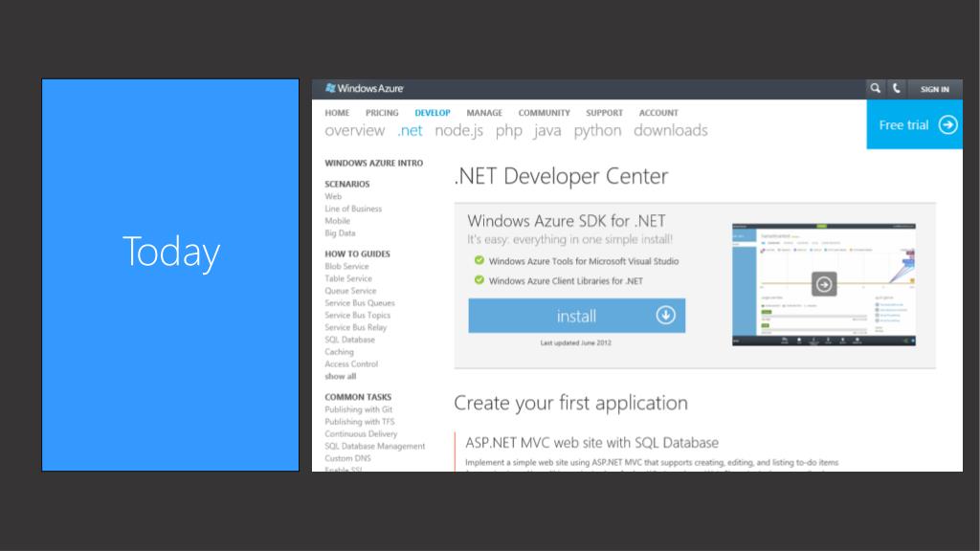Open the Queue Service guide

point(350,291)
